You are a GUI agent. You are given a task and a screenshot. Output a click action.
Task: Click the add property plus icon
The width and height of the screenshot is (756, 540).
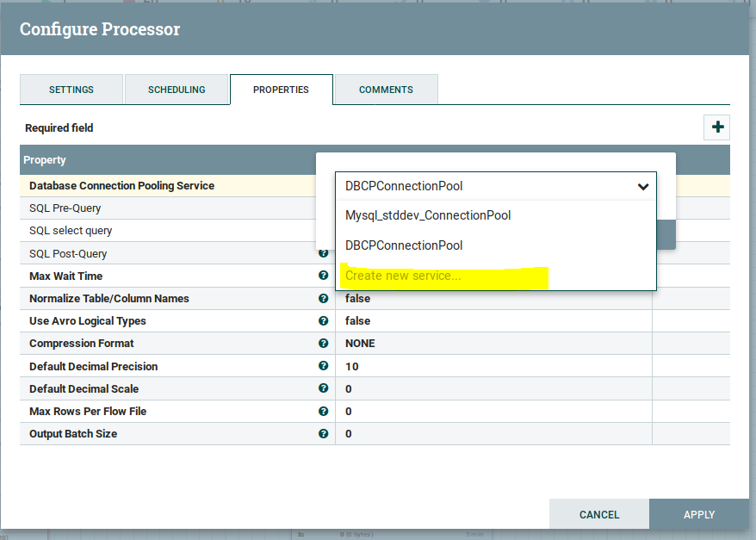716,127
